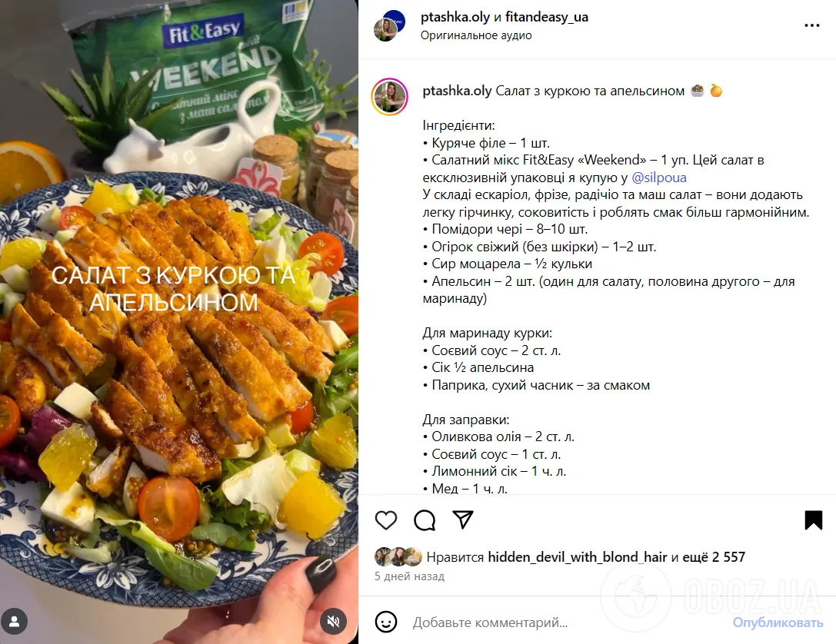The width and height of the screenshot is (836, 644).
Task: Open comments with speech bubble icon
Action: (425, 520)
